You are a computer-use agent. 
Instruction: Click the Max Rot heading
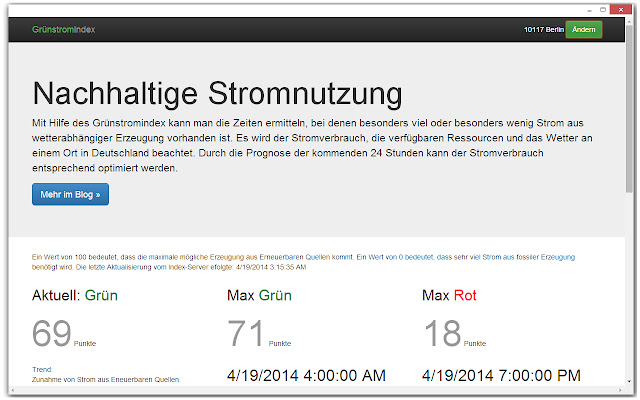click(x=449, y=295)
